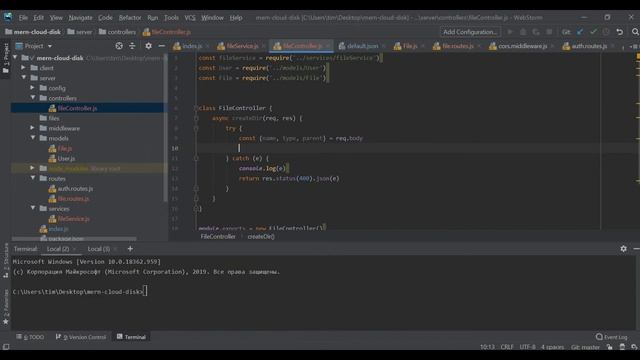The height and width of the screenshot is (360, 640).
Task: Open the Help menu
Action: tap(236, 18)
